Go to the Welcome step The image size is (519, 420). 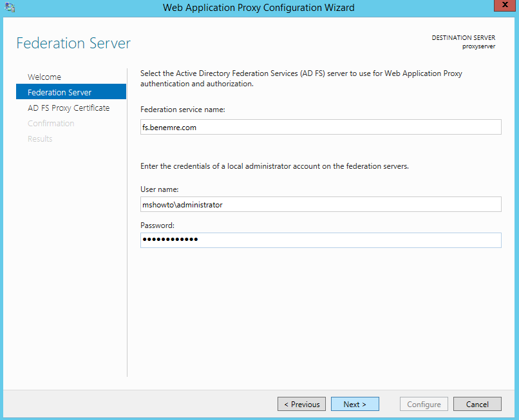click(x=44, y=77)
